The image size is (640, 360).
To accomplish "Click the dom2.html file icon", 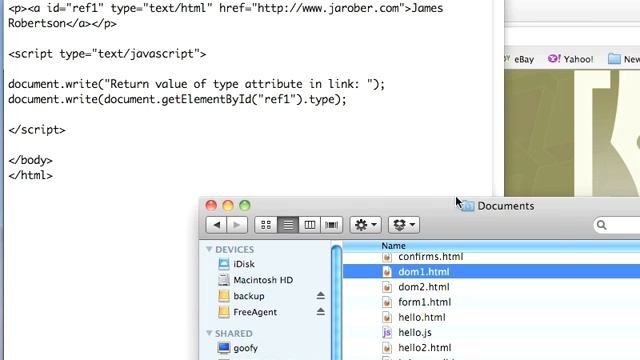I will [x=387, y=287].
